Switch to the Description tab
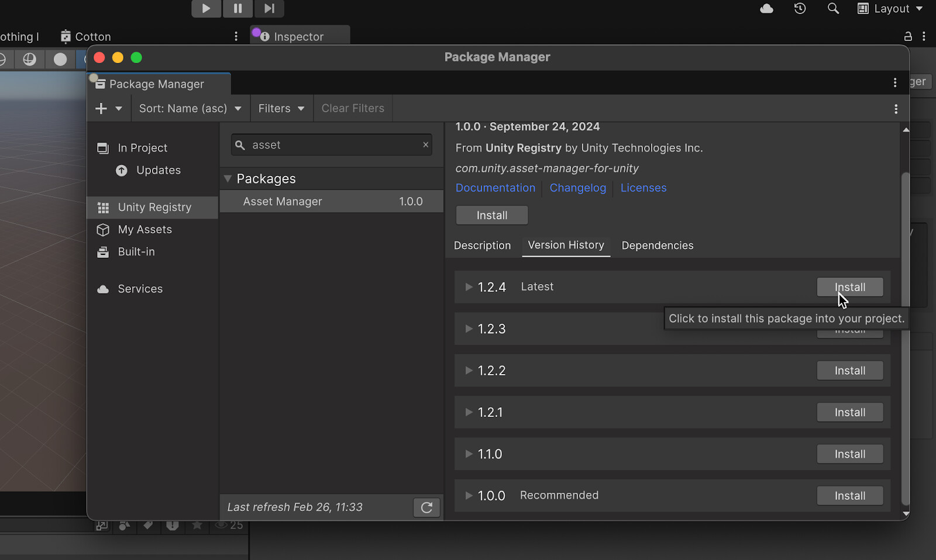The image size is (936, 560). coord(482,246)
